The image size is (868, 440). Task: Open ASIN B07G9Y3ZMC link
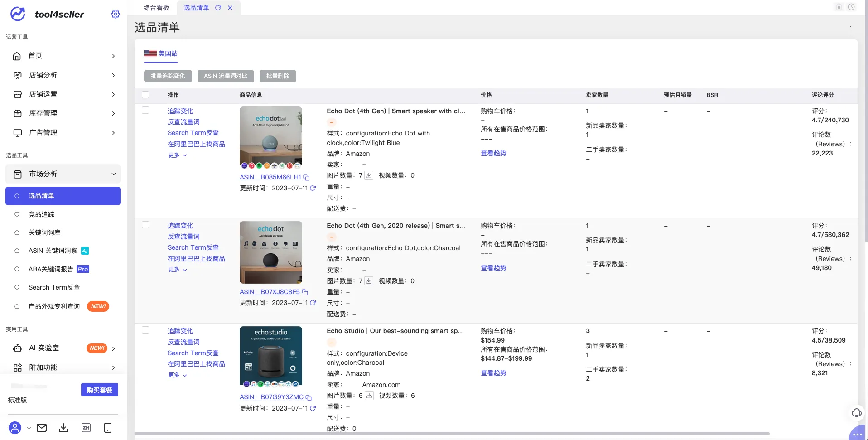272,397
